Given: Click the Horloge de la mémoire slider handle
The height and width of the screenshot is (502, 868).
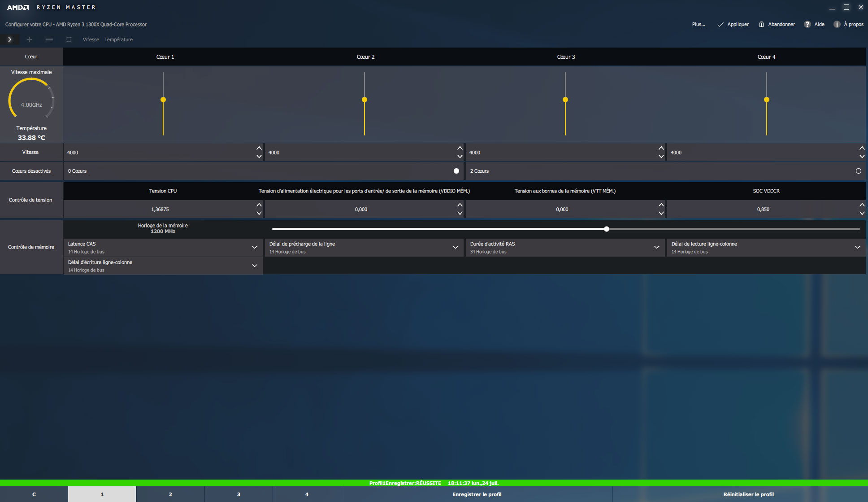Looking at the screenshot, I should [x=606, y=229].
